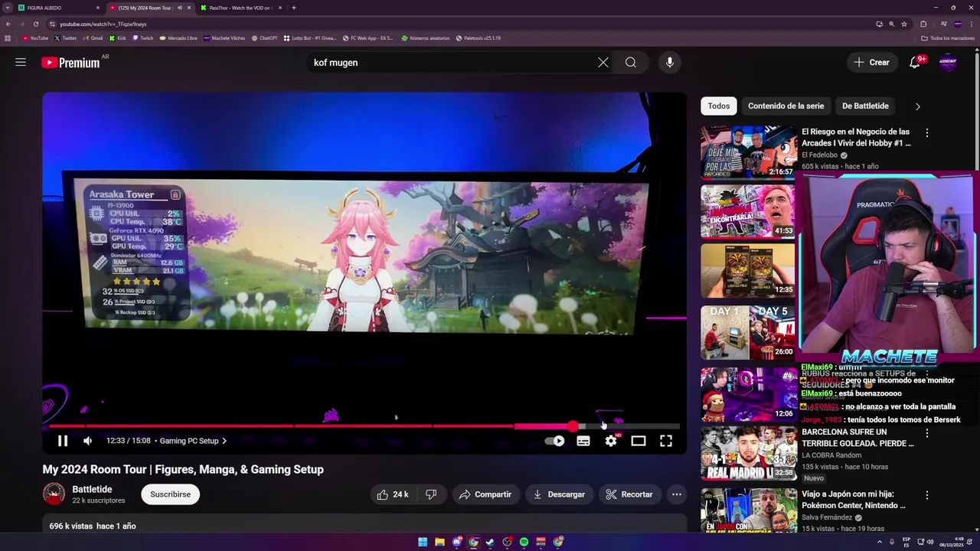
Task: Bookmark this page with star icon
Action: 904,24
